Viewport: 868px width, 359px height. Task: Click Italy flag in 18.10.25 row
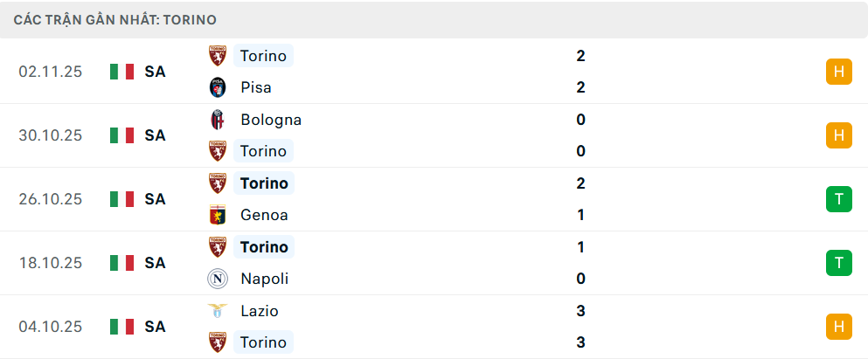coord(122,263)
